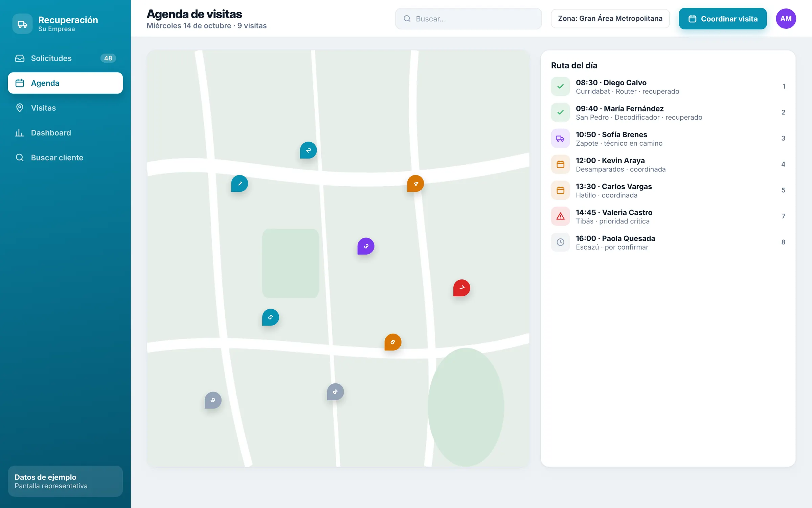Click the calendar icon for Carlos Vargas
812x508 pixels.
click(560, 190)
